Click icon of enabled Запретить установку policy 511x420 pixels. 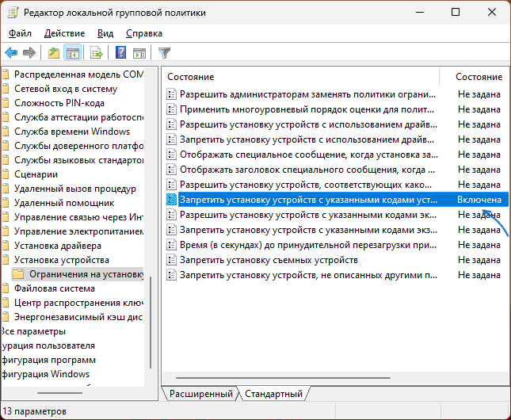coord(171,200)
